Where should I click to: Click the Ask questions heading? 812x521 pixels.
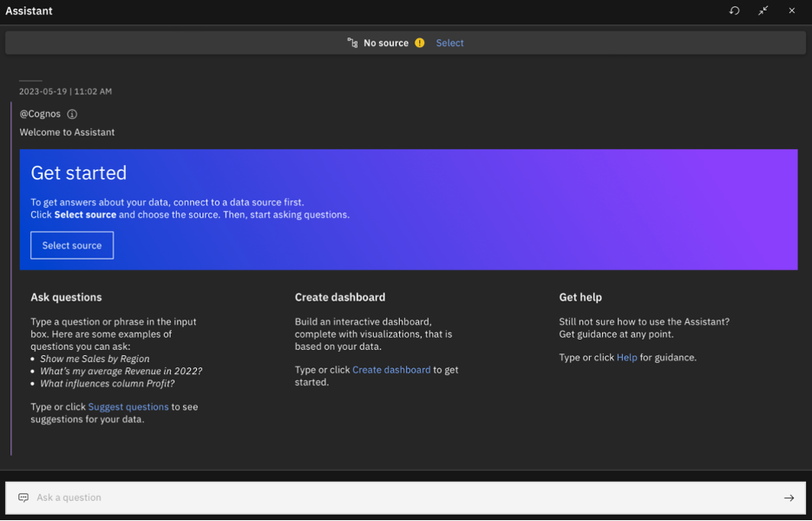point(66,298)
